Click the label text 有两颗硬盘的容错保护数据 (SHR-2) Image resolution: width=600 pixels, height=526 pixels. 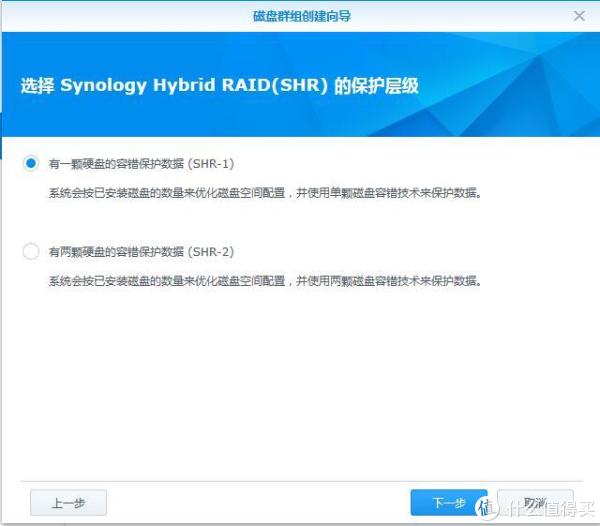141,252
